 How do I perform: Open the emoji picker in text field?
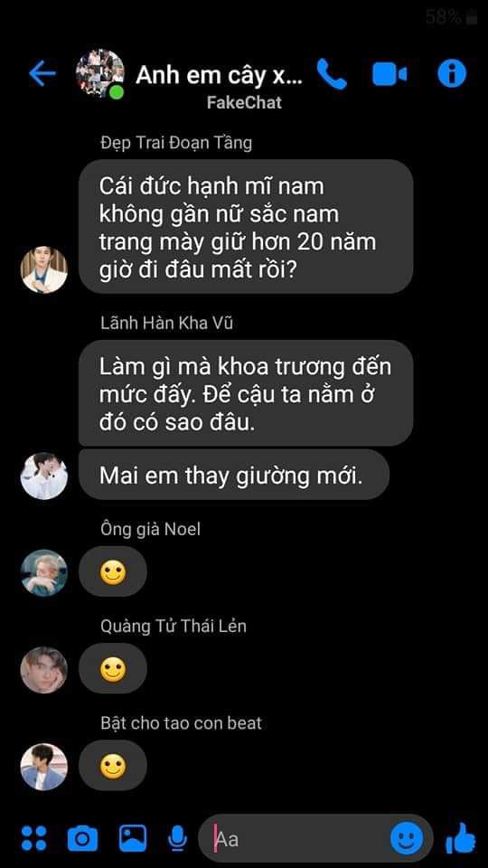pyautogui.click(x=407, y=838)
